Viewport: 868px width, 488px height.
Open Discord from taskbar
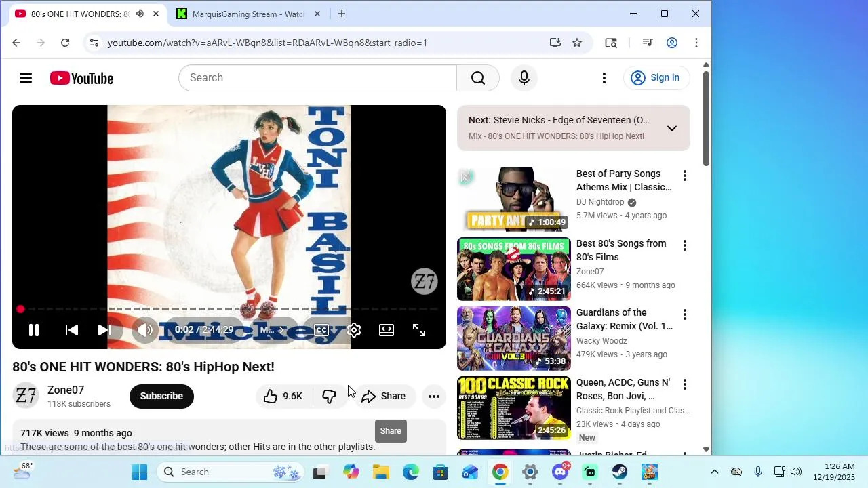[560, 472]
